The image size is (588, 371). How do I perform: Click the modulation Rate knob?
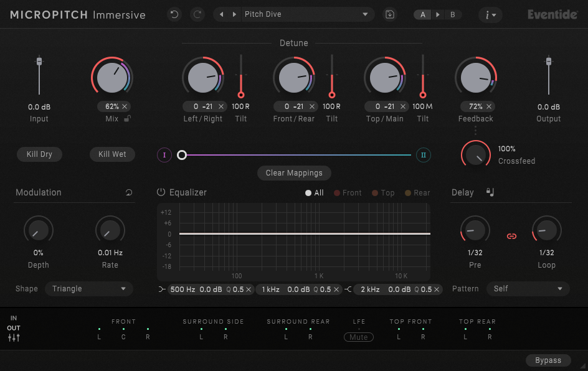(x=110, y=230)
